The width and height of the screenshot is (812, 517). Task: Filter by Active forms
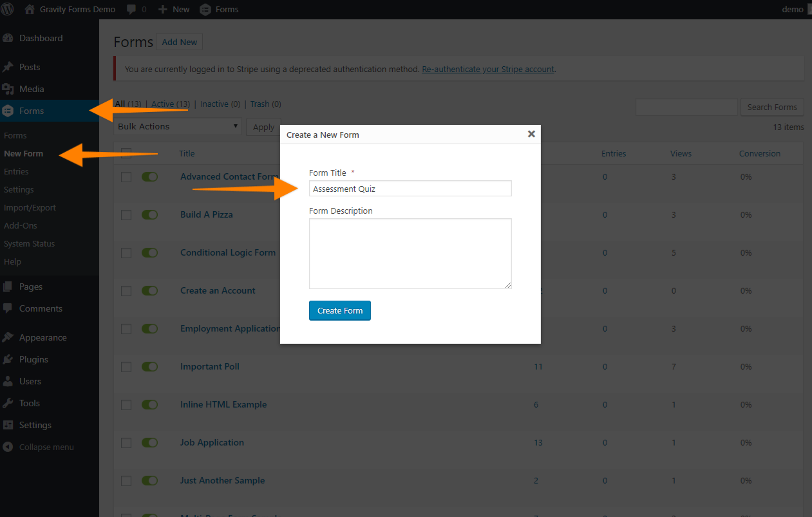(171, 104)
